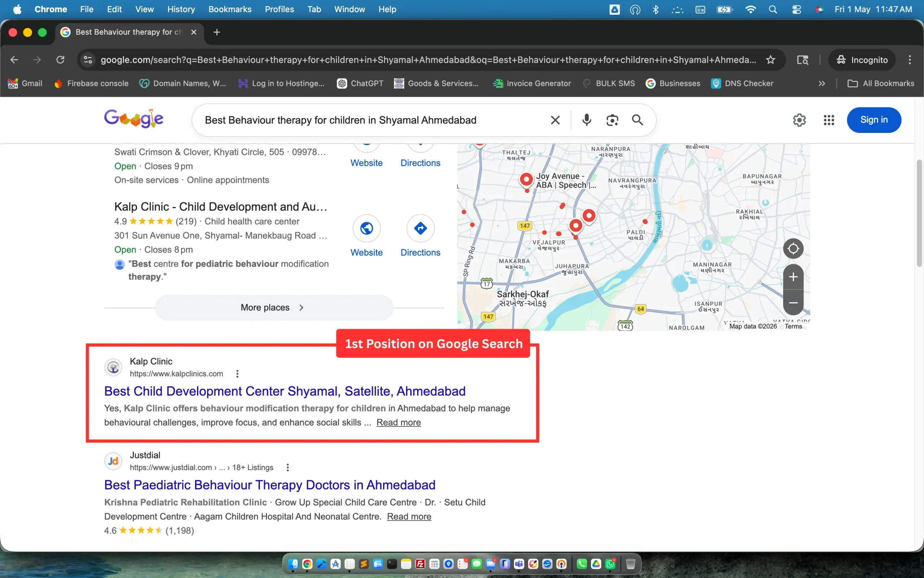Image resolution: width=924 pixels, height=578 pixels.
Task: Open the Wi-Fi status menu
Action: [750, 9]
